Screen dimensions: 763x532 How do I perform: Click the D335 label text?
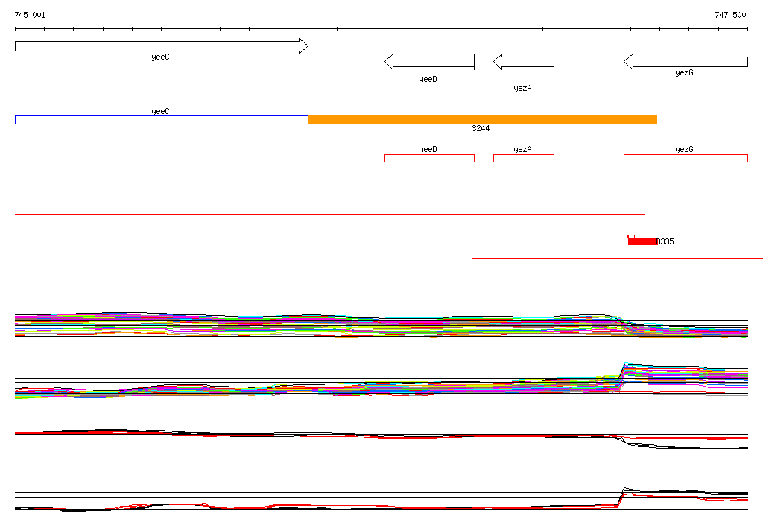(x=665, y=241)
